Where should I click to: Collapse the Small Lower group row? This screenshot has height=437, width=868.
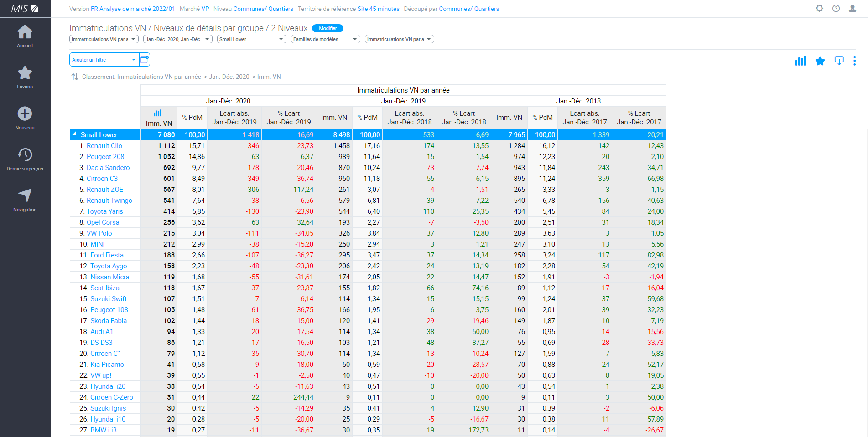pyautogui.click(x=75, y=134)
